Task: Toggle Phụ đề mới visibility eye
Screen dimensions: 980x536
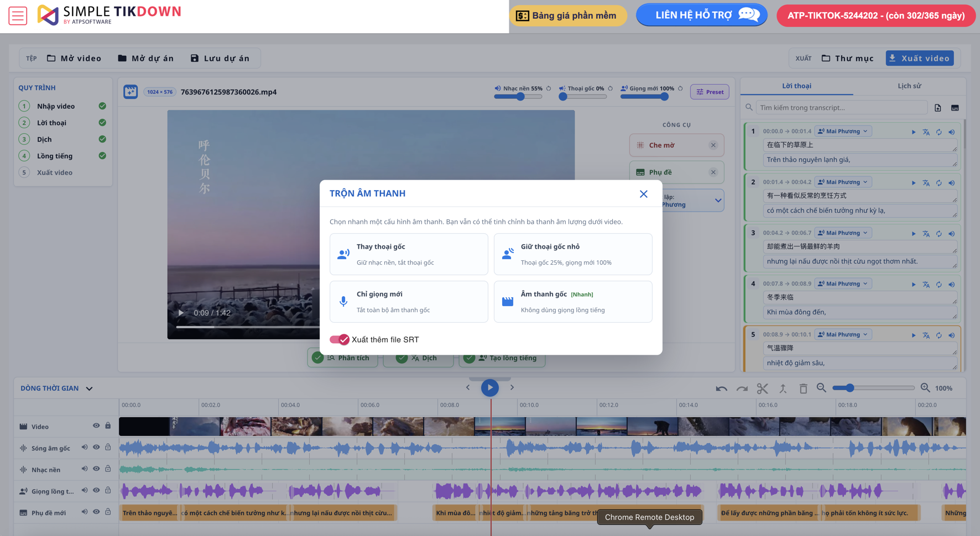Action: [96, 512]
